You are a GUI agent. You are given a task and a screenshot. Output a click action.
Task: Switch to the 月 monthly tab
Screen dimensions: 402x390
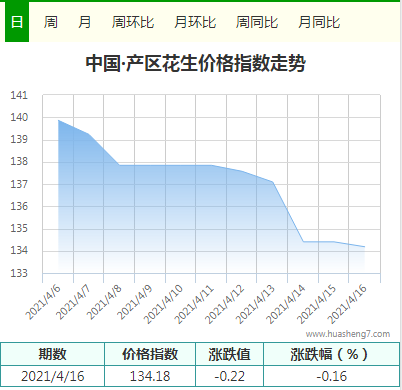[x=84, y=22]
